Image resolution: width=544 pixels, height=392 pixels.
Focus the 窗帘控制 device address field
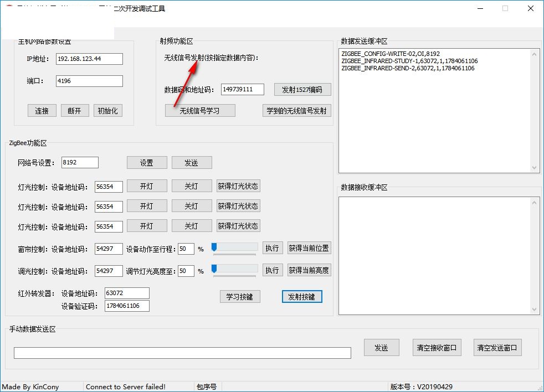coord(109,249)
